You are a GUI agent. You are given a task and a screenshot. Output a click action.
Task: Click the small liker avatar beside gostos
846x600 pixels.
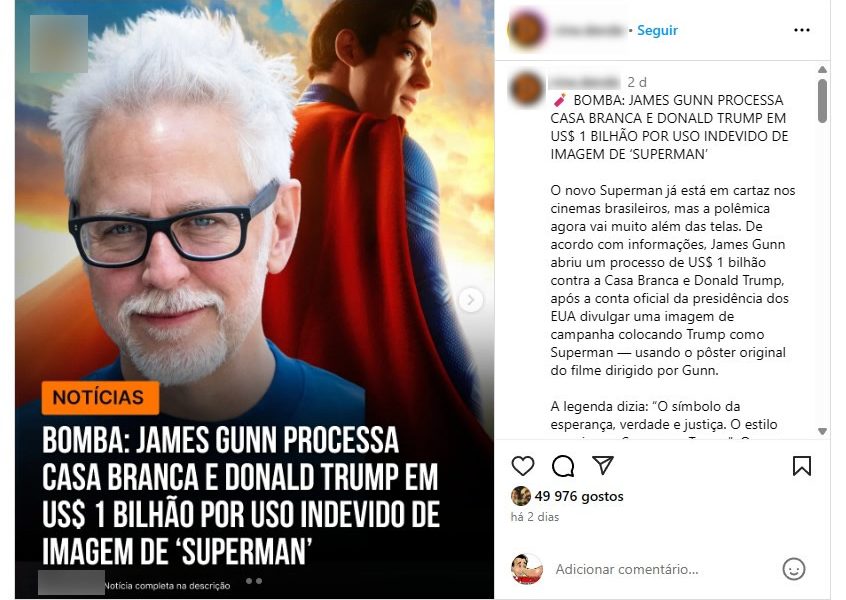pos(520,496)
